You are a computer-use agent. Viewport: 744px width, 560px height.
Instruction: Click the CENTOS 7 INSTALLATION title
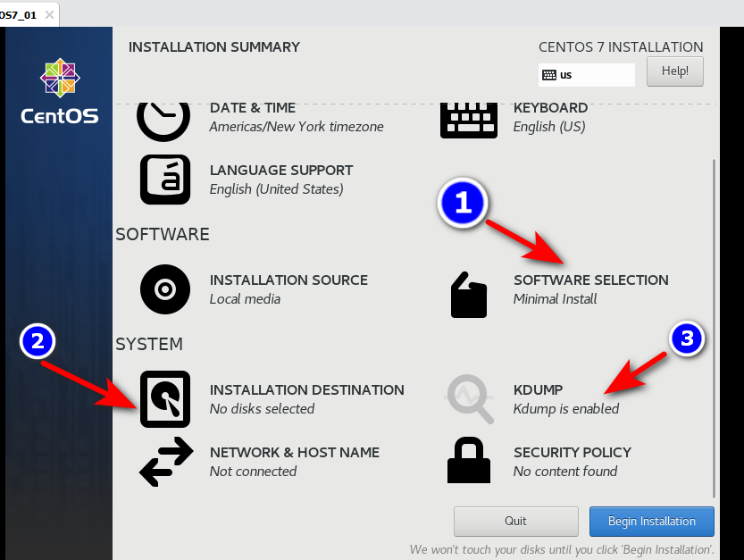click(x=621, y=47)
